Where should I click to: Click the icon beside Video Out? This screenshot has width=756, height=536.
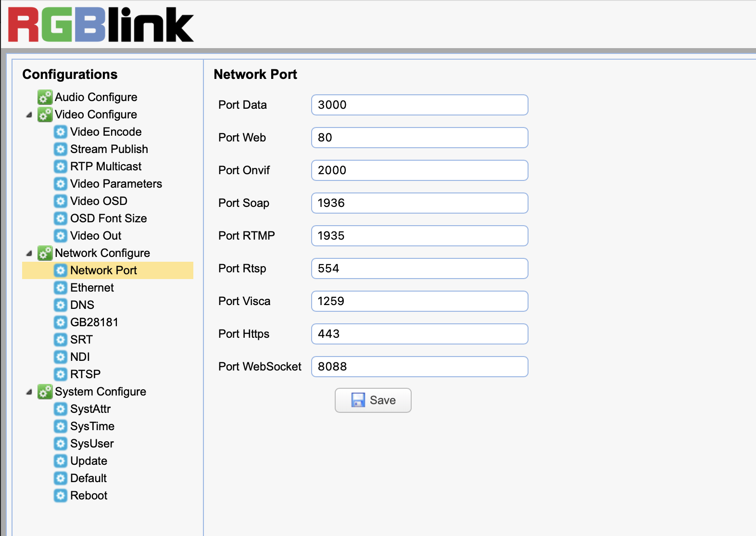[x=60, y=236]
